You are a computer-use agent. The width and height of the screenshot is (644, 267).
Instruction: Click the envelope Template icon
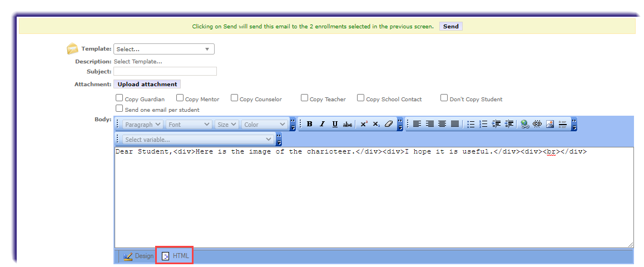click(x=72, y=48)
